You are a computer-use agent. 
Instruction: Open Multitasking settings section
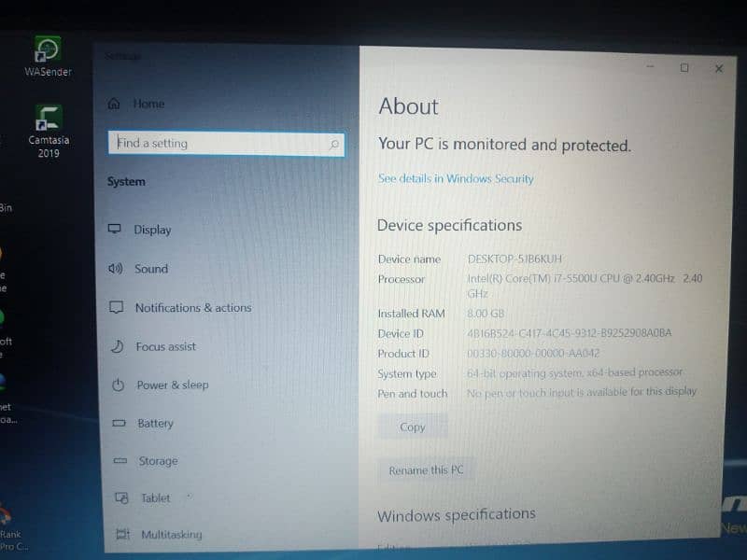click(171, 535)
